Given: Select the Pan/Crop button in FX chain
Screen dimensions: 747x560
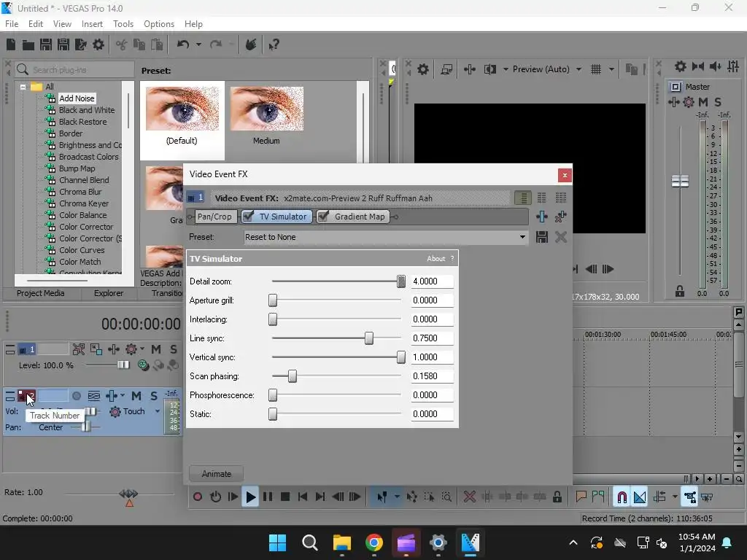Looking at the screenshot, I should pyautogui.click(x=214, y=217).
